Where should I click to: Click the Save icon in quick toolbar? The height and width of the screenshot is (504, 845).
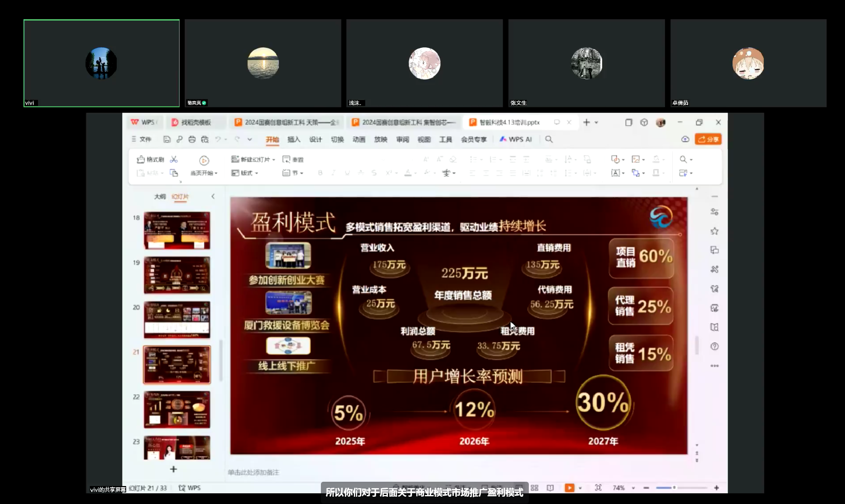pyautogui.click(x=167, y=139)
